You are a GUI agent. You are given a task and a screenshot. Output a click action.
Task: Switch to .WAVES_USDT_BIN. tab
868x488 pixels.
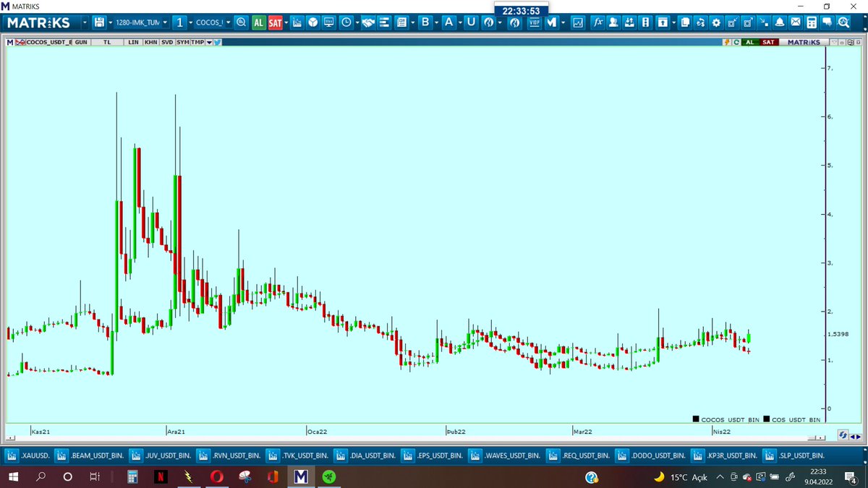506,456
